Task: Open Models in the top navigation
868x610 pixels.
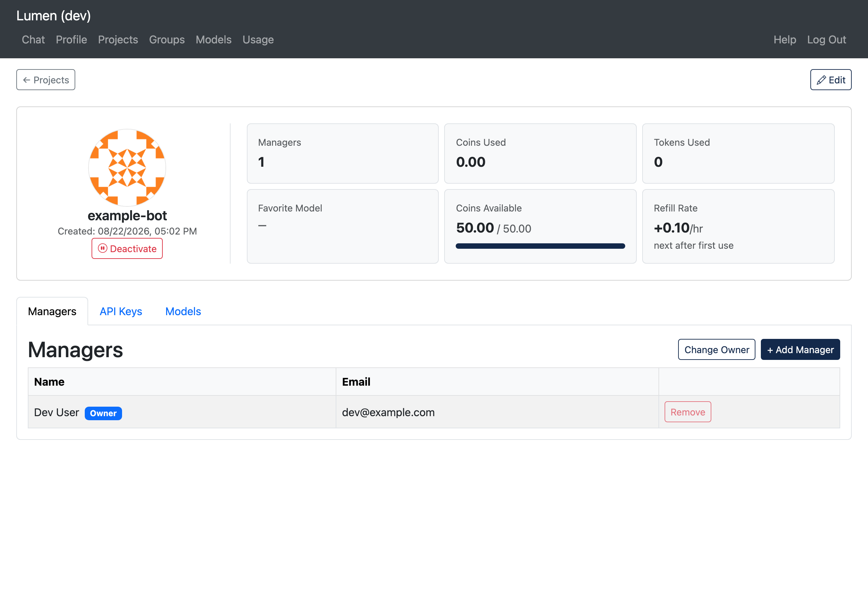Action: point(214,40)
